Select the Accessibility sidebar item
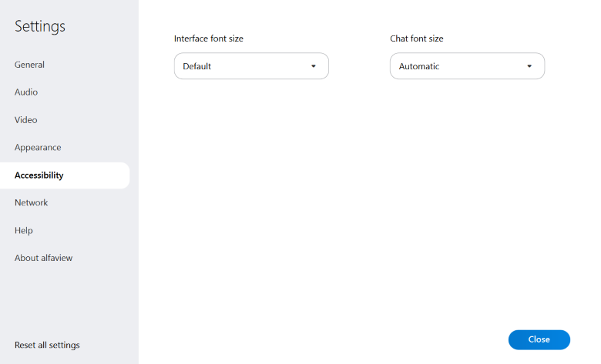Image resolution: width=601 pixels, height=364 pixels. click(39, 175)
